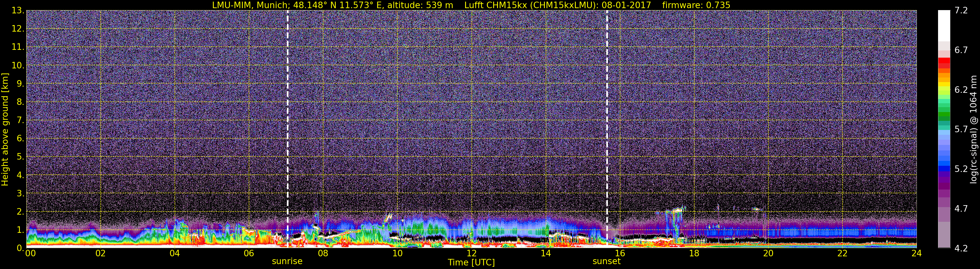Click the colorbar value 4.2
The image size is (980, 269).
[x=961, y=248]
